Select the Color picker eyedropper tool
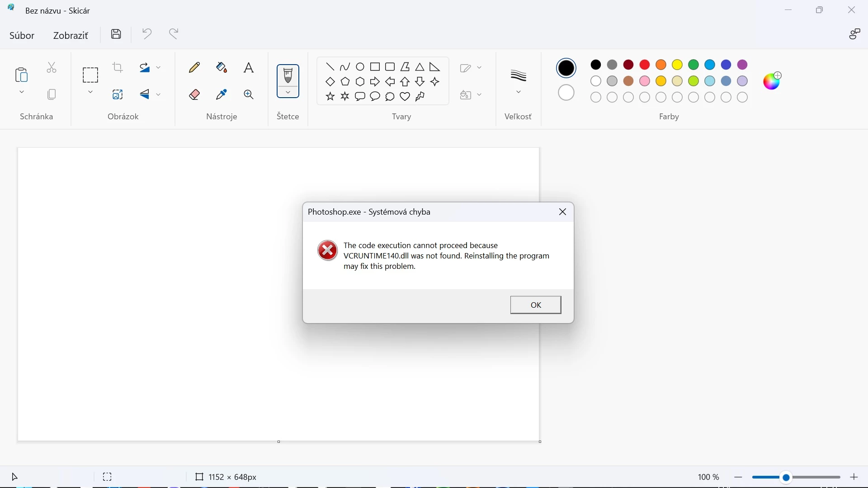Screen dimensions: 868x488 click(222, 94)
